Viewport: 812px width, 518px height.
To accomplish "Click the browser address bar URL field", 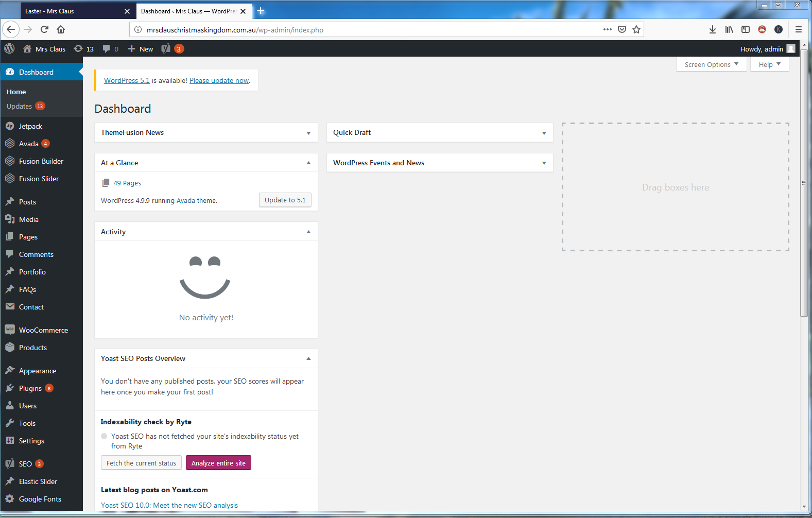I will tap(360, 30).
